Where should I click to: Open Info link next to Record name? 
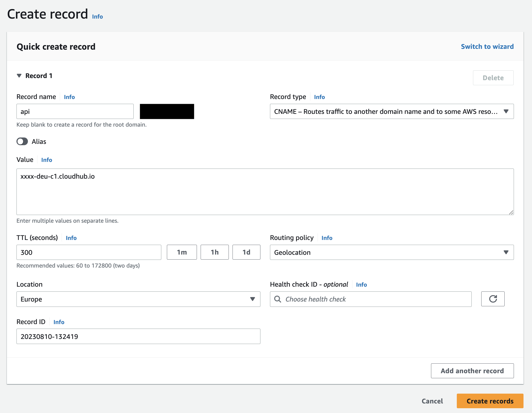[69, 97]
